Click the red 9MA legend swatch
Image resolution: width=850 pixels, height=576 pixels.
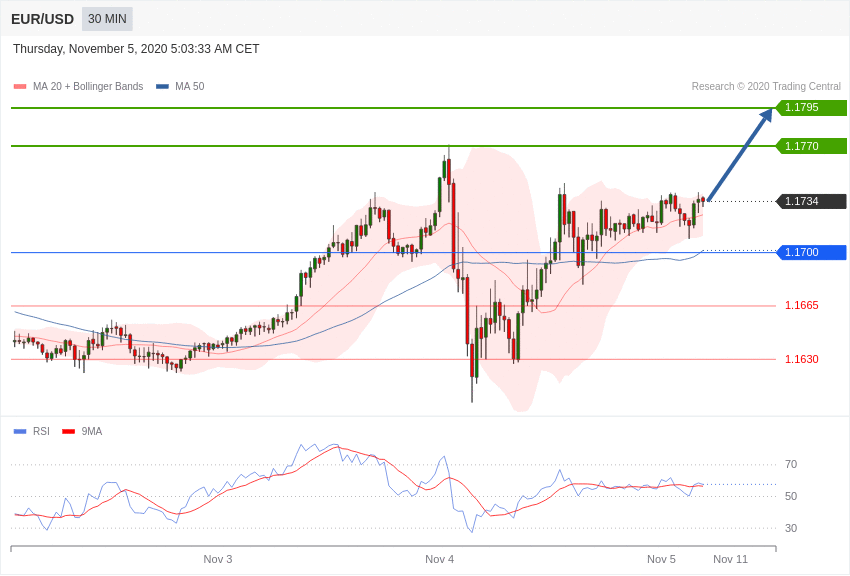click(x=68, y=431)
